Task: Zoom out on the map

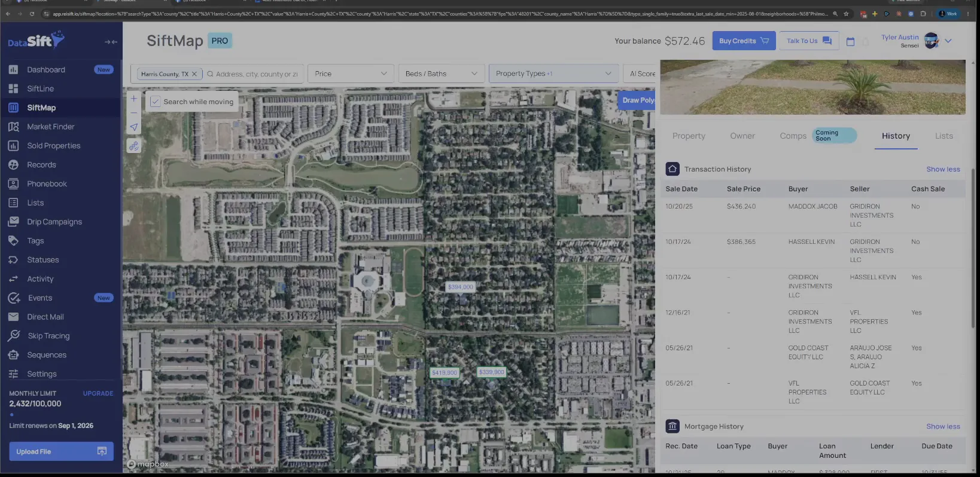Action: pos(134,112)
